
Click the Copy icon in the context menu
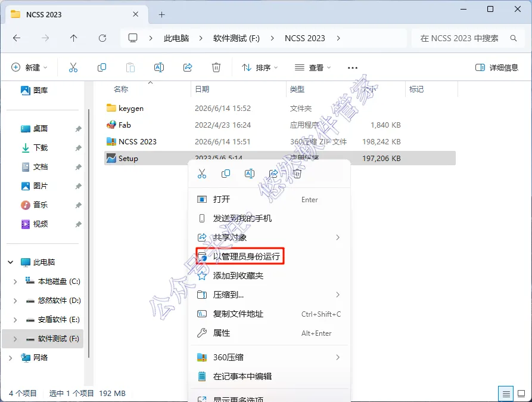(226, 174)
